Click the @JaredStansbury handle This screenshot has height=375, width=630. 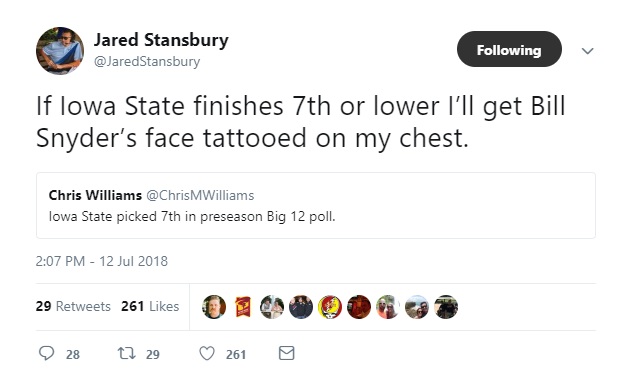tap(147, 61)
